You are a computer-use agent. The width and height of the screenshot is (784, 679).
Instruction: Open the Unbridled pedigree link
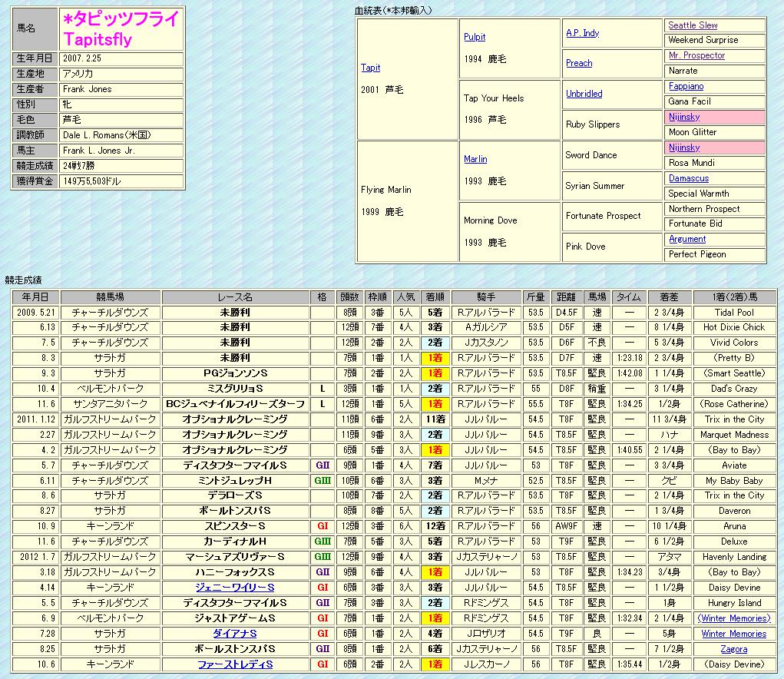[x=584, y=94]
